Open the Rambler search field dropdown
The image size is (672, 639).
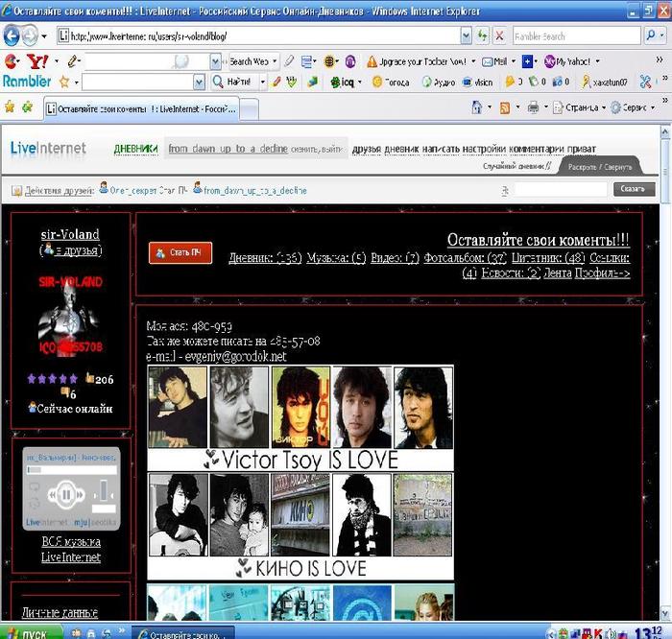(199, 83)
